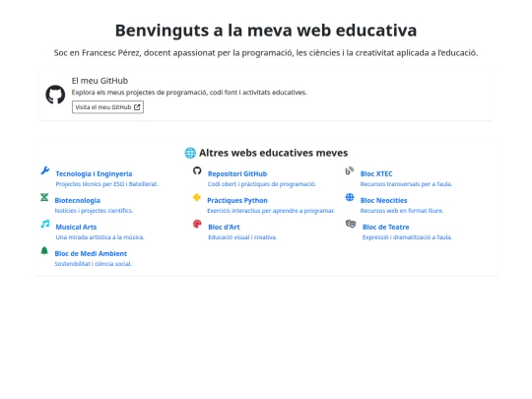Click text 'Explora els meus projectes de programació'

(x=139, y=93)
